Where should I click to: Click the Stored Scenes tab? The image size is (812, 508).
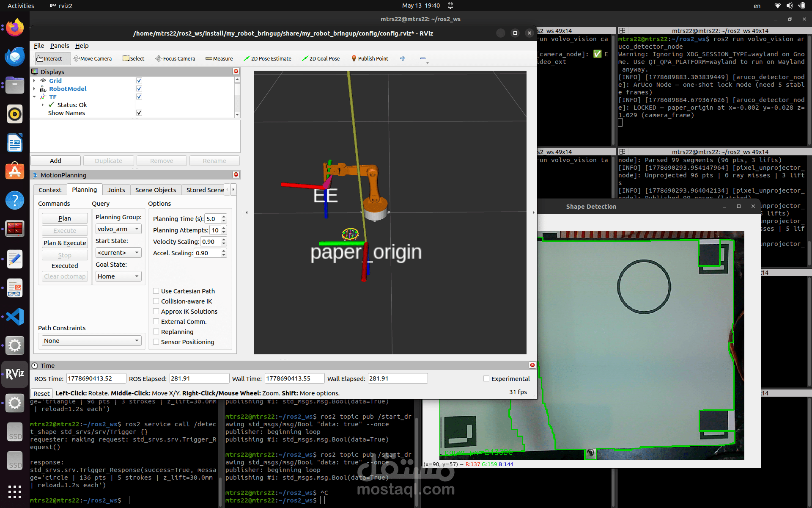pyautogui.click(x=205, y=190)
